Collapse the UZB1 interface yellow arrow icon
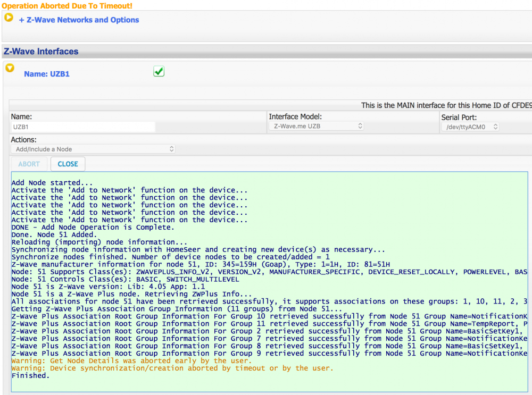This screenshot has height=395, width=532. click(x=10, y=68)
